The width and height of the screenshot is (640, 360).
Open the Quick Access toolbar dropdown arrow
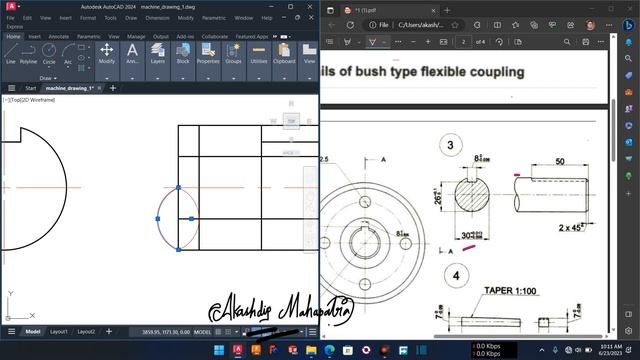[19, 7]
